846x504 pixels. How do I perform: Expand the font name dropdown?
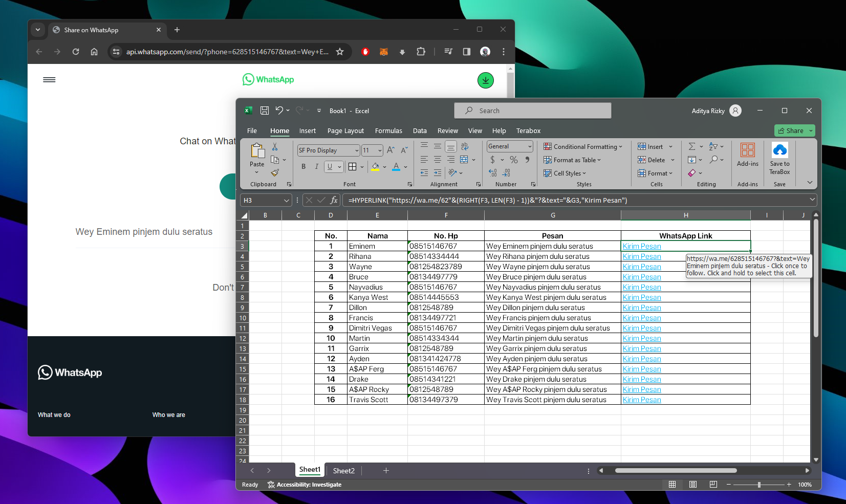point(357,150)
